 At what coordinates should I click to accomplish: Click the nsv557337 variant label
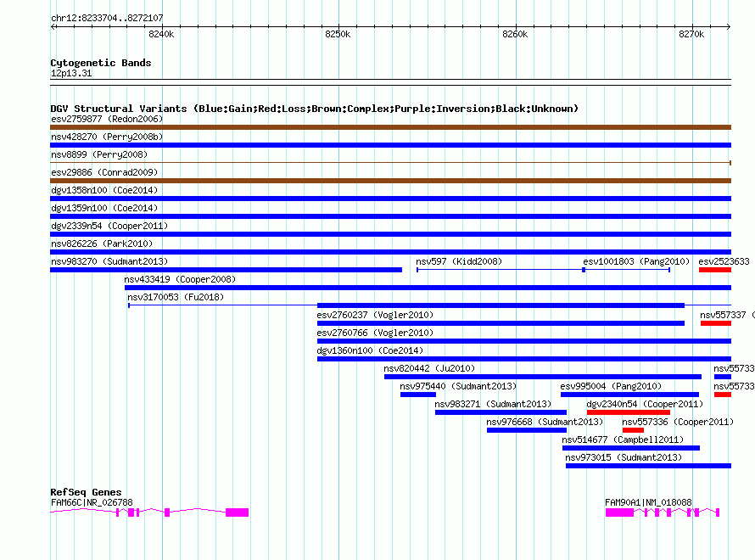722,315
